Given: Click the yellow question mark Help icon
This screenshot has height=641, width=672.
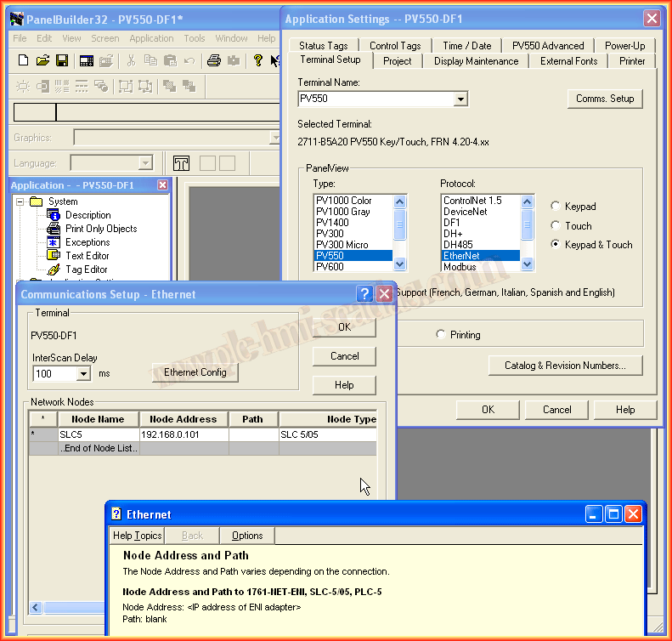Looking at the screenshot, I should coord(257,60).
